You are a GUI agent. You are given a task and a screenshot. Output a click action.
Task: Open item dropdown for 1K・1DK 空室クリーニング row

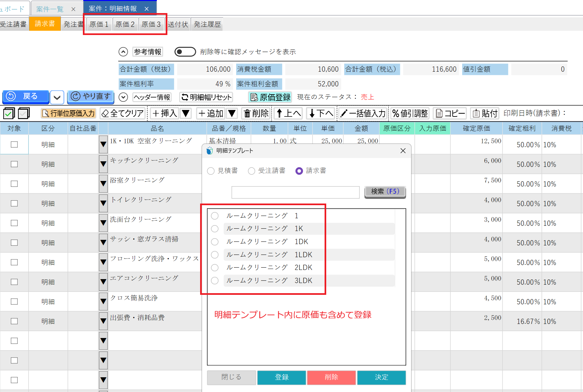(x=103, y=144)
